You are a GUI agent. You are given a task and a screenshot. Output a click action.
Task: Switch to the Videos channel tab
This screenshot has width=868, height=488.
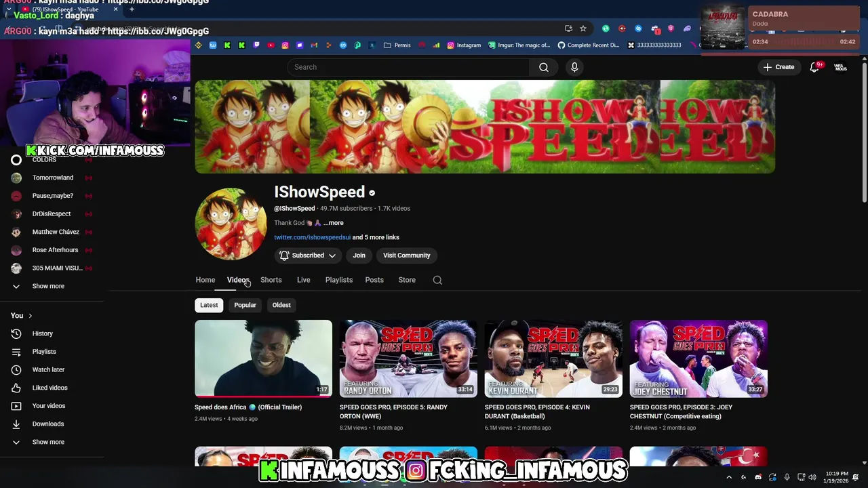(x=238, y=280)
